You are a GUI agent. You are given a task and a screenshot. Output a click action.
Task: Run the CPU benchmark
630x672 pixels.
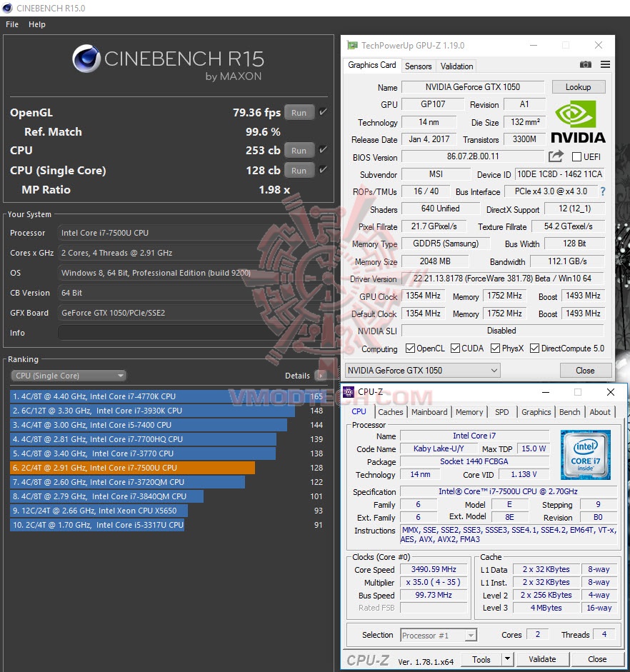point(299,150)
